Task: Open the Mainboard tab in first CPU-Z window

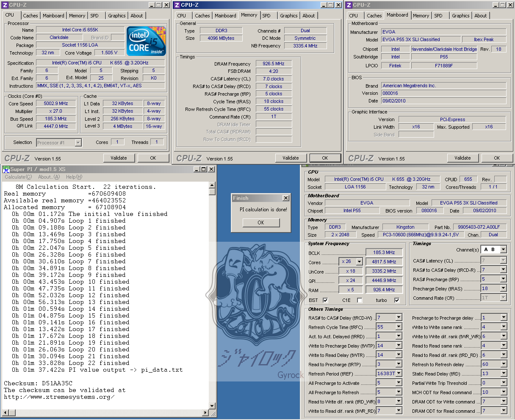Action: pyautogui.click(x=54, y=16)
